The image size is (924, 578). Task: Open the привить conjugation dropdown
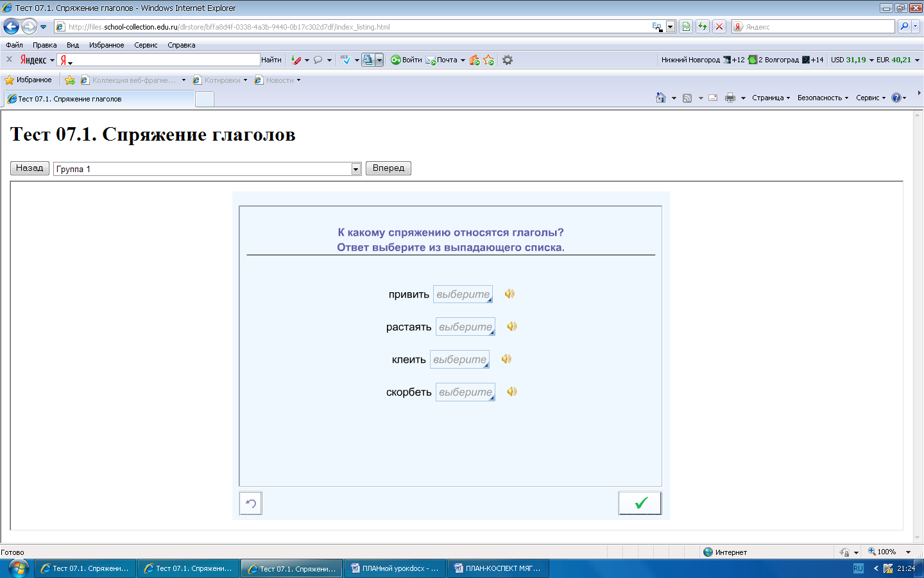point(463,294)
